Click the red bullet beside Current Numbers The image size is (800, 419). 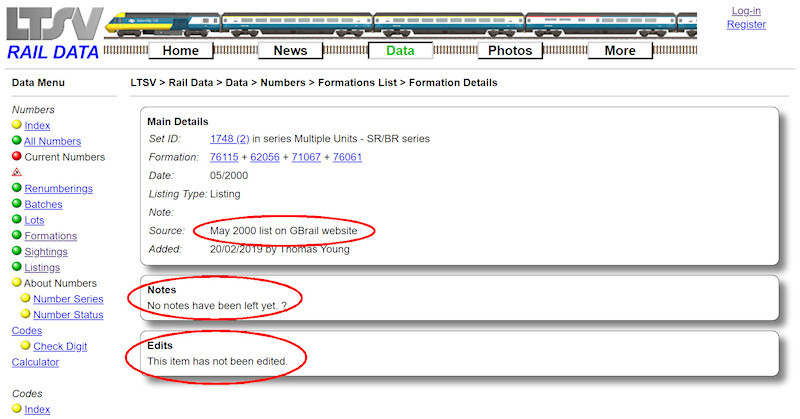[17, 156]
